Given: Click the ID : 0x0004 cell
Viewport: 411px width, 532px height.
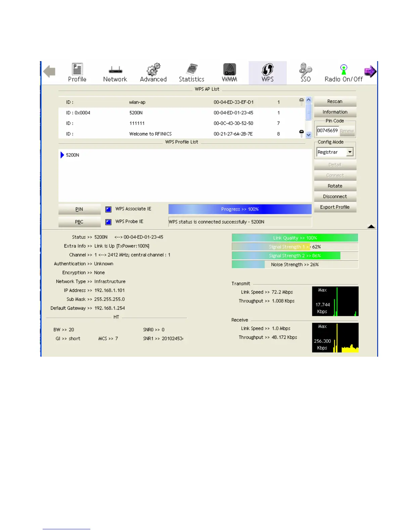Looking at the screenshot, I should (x=78, y=113).
